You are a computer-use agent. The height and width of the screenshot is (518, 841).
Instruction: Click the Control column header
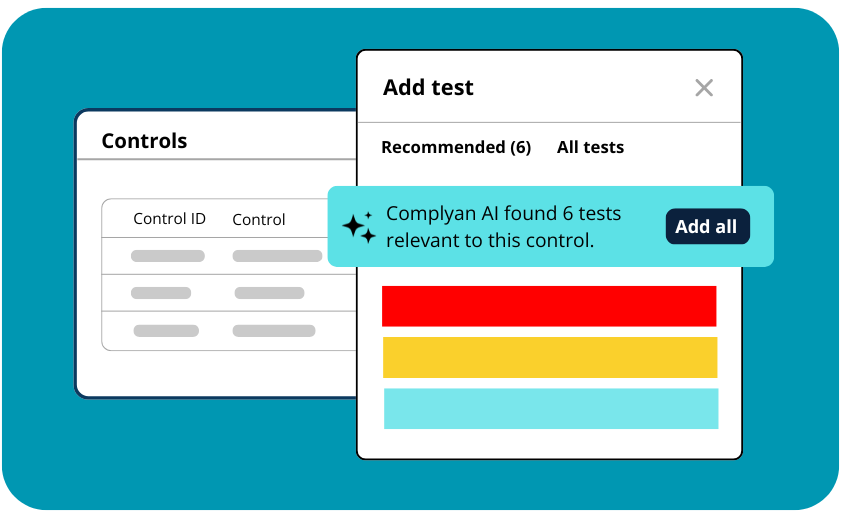[259, 219]
